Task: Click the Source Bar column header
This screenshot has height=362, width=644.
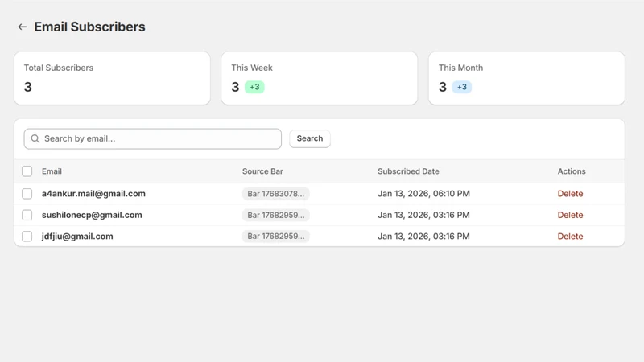Action: [262, 171]
